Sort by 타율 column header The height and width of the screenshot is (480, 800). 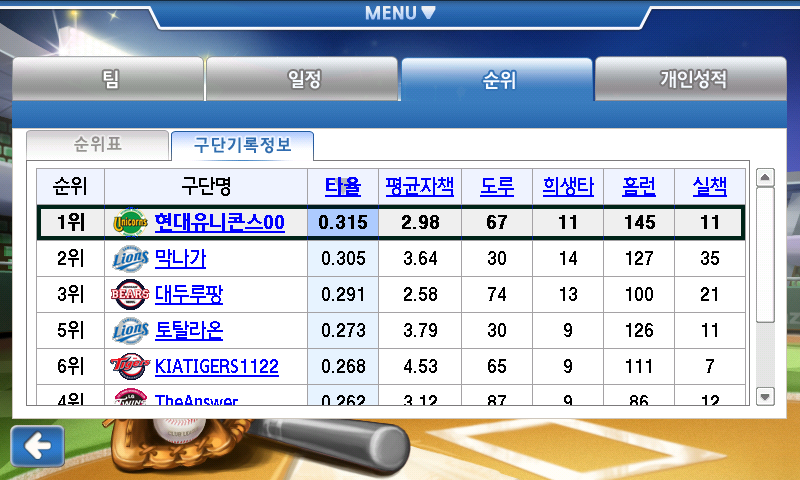point(343,187)
